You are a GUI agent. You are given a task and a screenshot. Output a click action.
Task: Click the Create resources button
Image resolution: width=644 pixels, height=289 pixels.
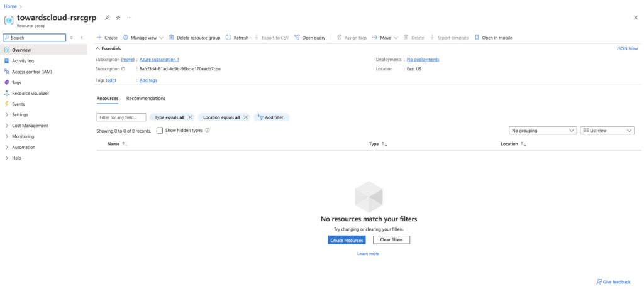coord(347,240)
